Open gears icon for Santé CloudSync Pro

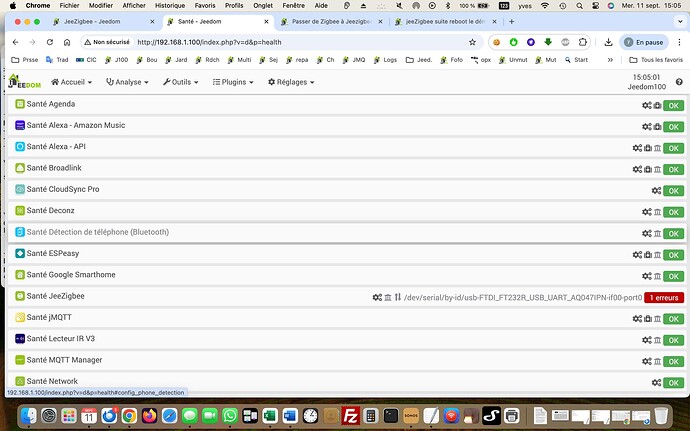pos(656,191)
